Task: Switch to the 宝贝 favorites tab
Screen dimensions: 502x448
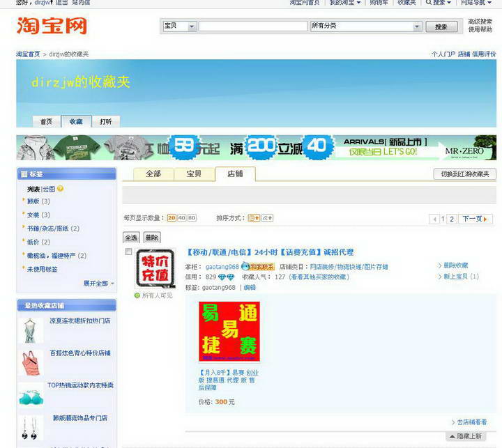Action: point(194,173)
